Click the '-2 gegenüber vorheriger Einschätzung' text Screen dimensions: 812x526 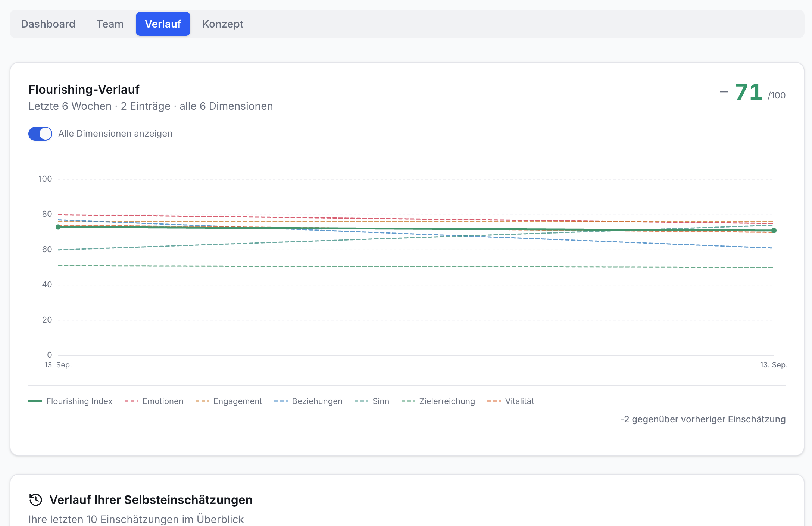pos(703,419)
